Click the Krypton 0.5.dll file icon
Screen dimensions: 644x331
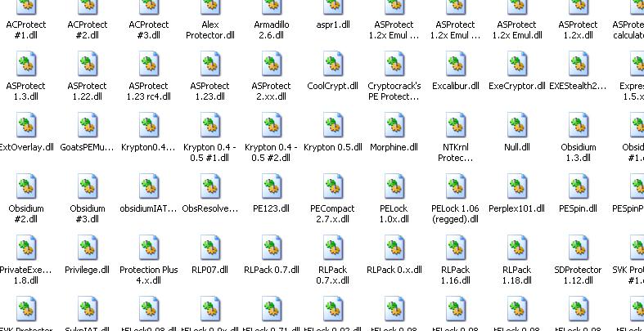click(x=333, y=126)
